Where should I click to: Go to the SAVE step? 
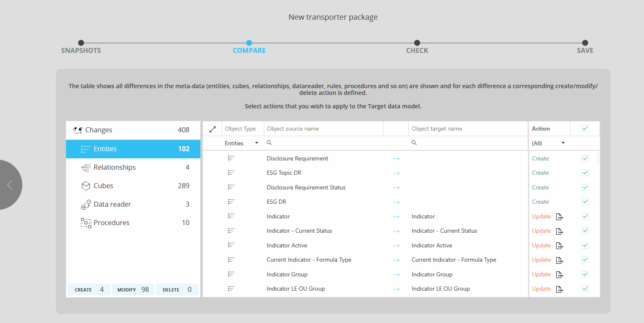585,50
